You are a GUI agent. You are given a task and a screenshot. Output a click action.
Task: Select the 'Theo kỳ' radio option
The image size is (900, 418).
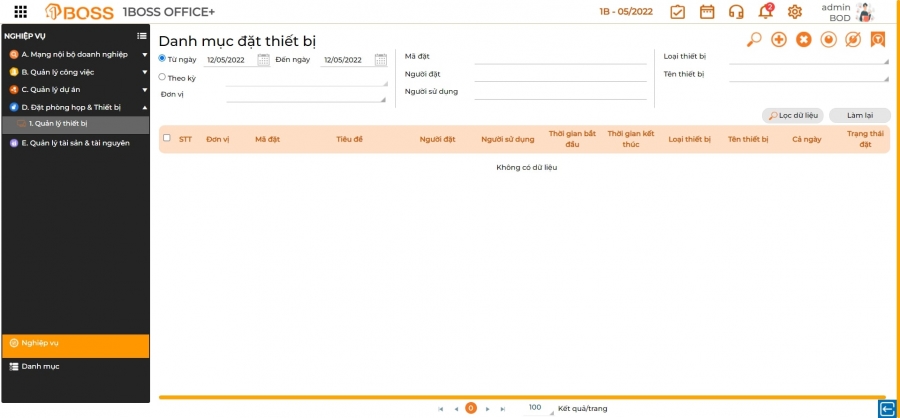[163, 76]
